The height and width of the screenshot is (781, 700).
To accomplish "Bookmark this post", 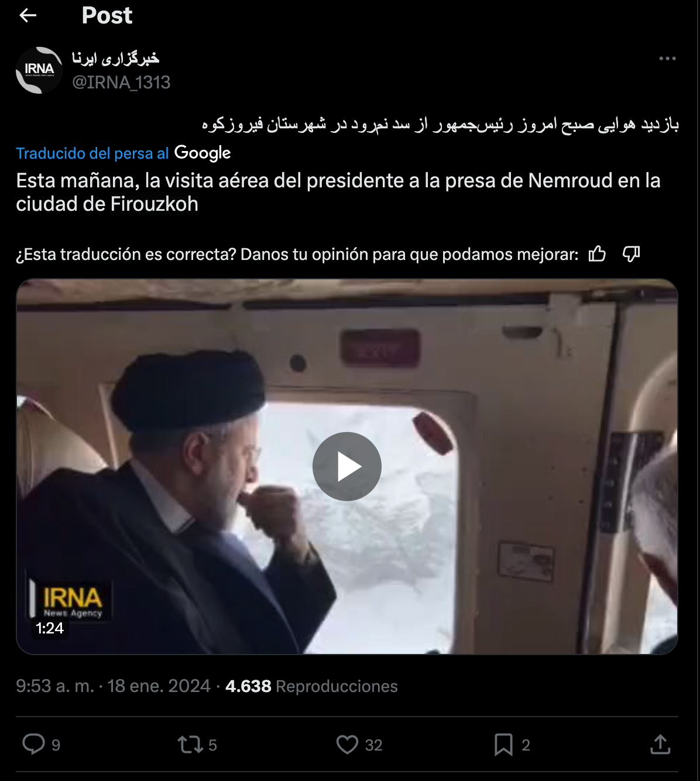I will tap(503, 745).
